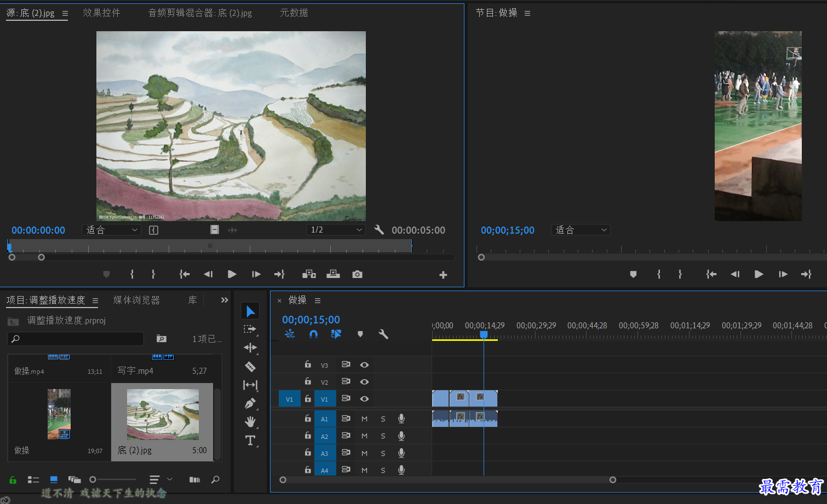This screenshot has height=504, width=827.
Task: Select 做操 sequence thumbnail in project
Action: tap(59, 414)
